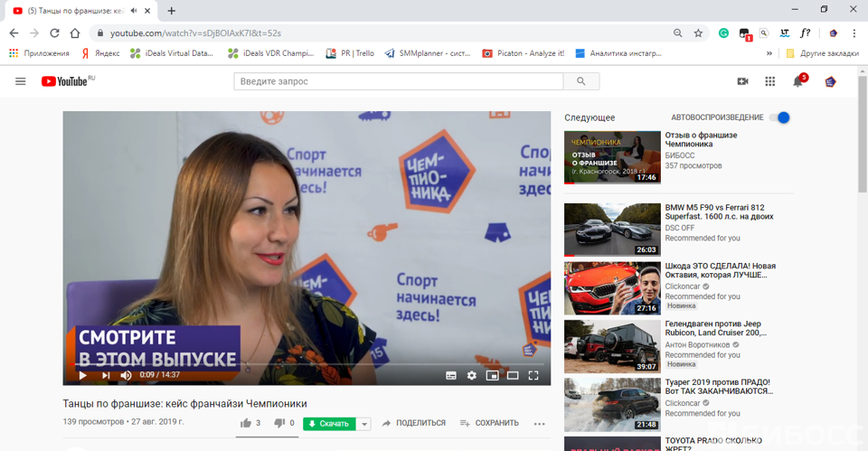Enable theater mode view
Screen dimensions: 868x451
pos(513,375)
